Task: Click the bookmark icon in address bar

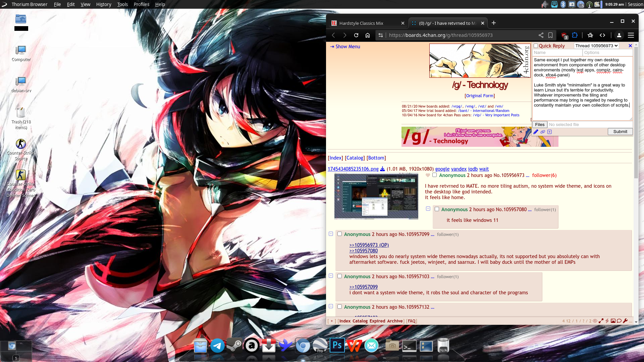Action: click(550, 35)
